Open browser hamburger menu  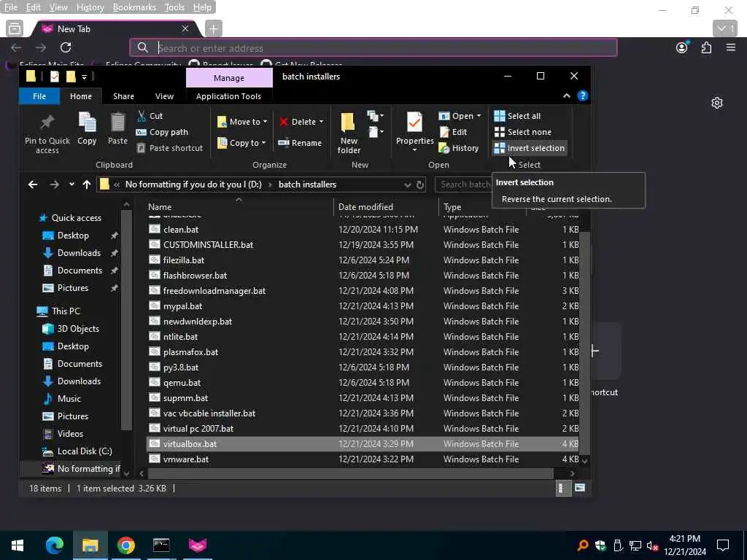(730, 47)
